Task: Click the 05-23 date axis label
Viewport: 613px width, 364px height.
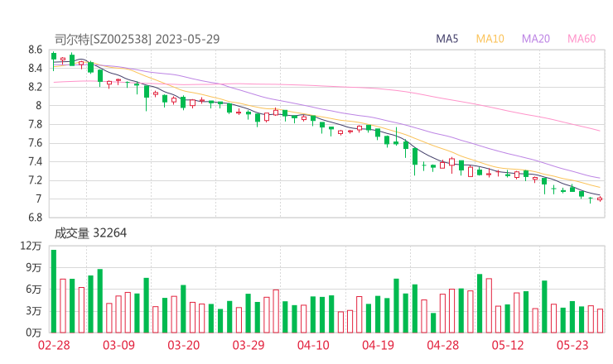Action: (x=572, y=345)
